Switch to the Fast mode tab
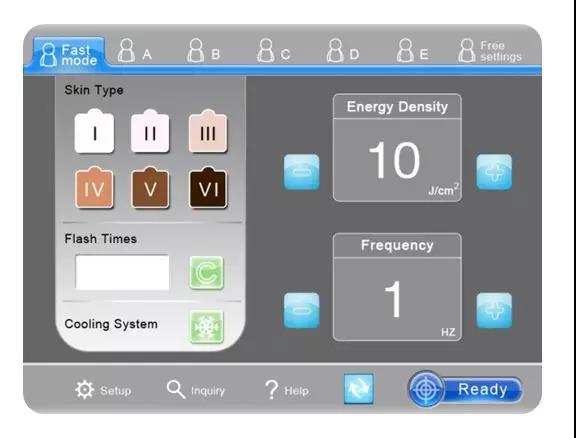This screenshot has width=576, height=438. click(69, 54)
